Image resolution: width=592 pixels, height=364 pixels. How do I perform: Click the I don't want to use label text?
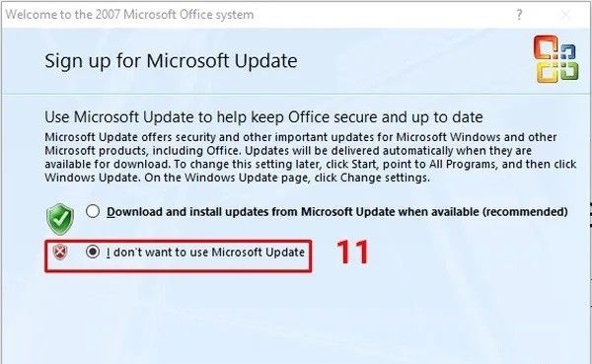click(x=205, y=253)
